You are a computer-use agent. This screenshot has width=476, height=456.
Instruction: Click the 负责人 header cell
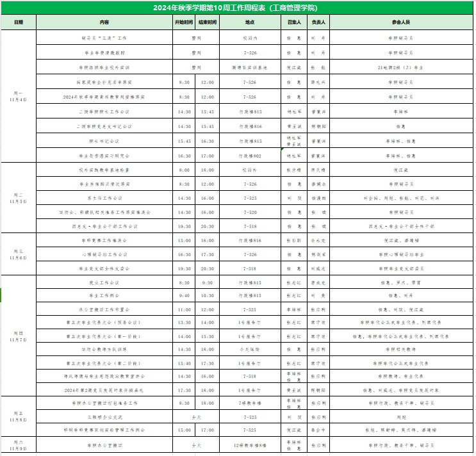(318, 21)
